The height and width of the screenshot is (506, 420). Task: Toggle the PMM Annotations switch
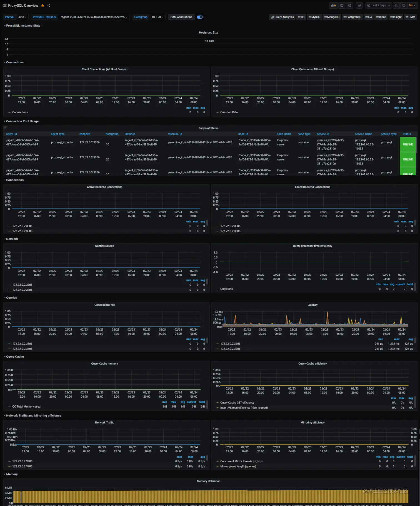point(200,17)
